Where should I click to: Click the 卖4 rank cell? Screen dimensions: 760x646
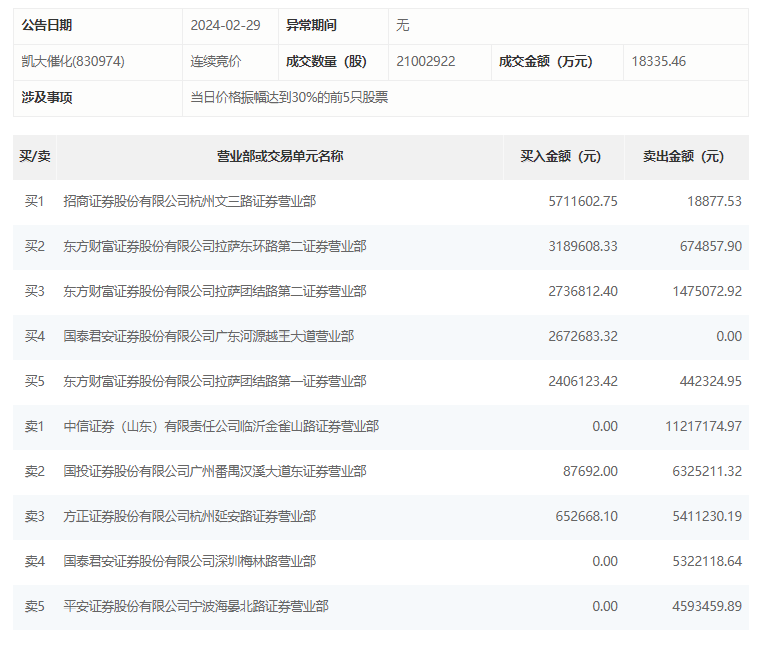pos(34,562)
